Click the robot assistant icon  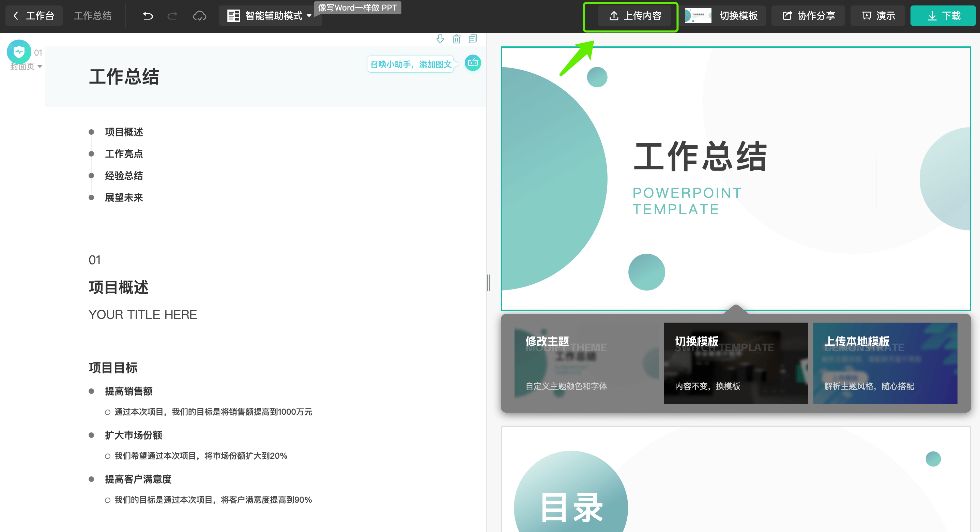pyautogui.click(x=473, y=62)
